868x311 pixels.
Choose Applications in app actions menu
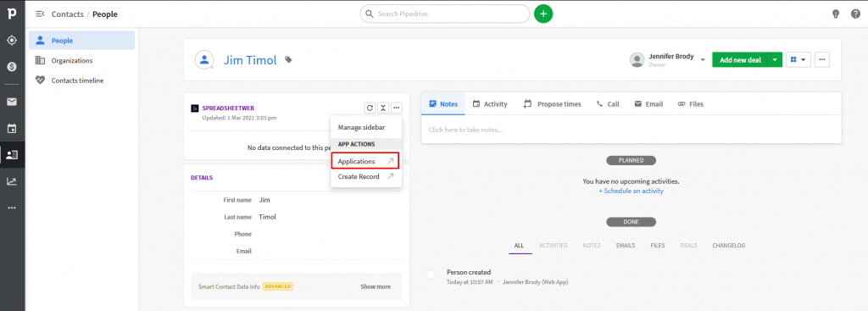pyautogui.click(x=366, y=162)
